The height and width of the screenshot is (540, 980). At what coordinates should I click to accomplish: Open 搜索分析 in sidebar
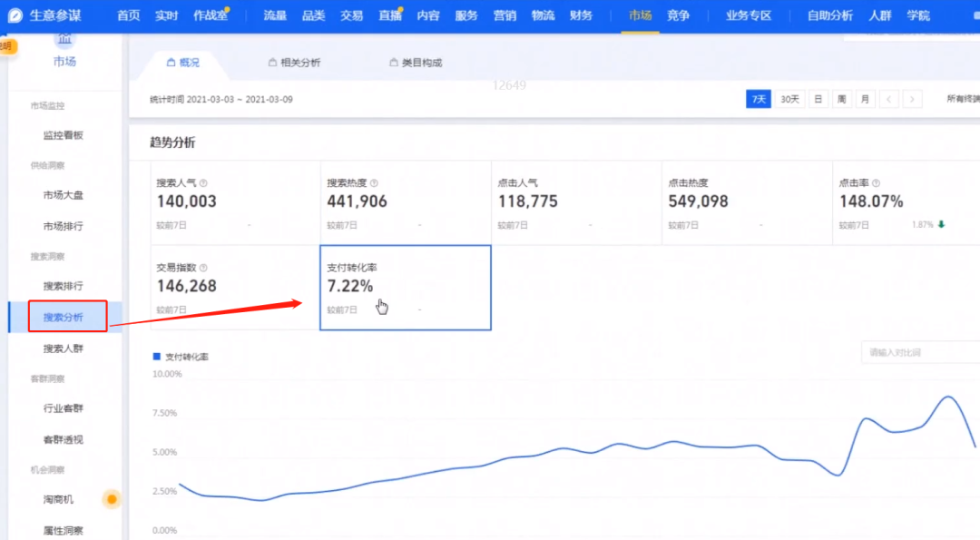click(64, 318)
